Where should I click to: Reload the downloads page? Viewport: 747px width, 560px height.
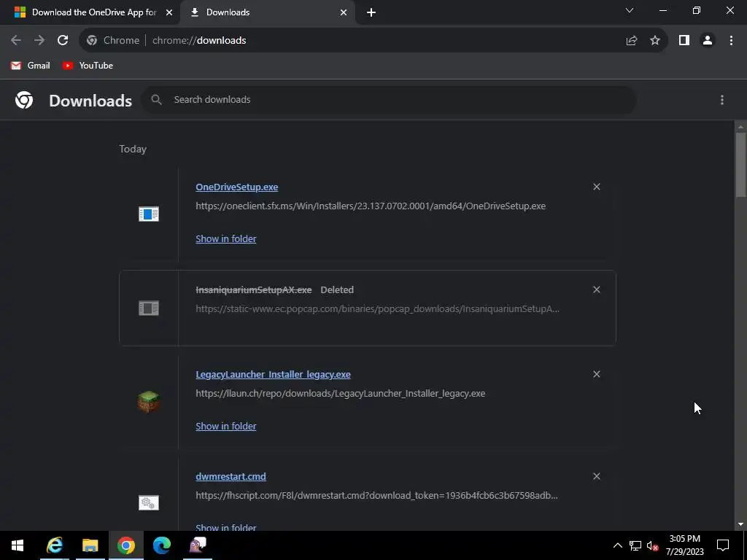63,41
